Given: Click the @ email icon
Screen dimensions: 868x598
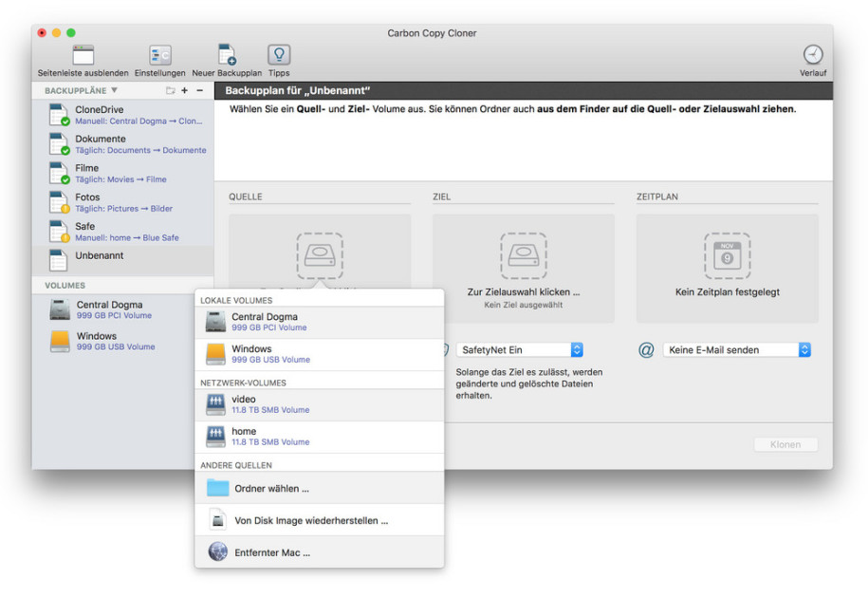Looking at the screenshot, I should pos(646,350).
